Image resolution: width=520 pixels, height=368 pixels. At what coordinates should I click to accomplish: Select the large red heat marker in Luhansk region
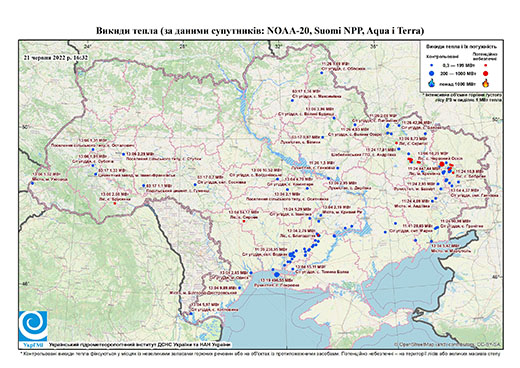pyautogui.click(x=442, y=164)
